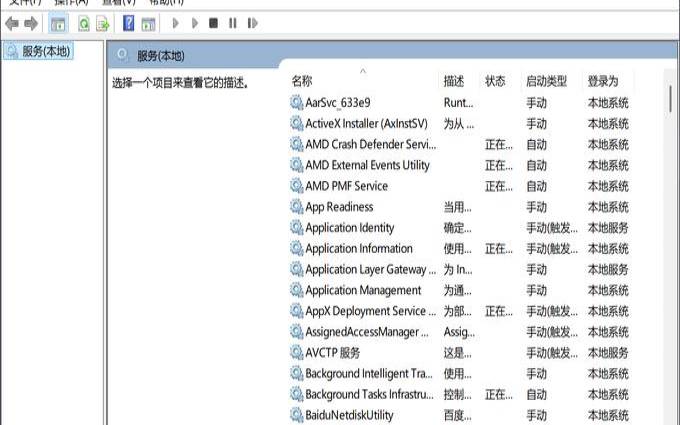Click the 登录为 column header
The image size is (680, 425).
coord(603,81)
